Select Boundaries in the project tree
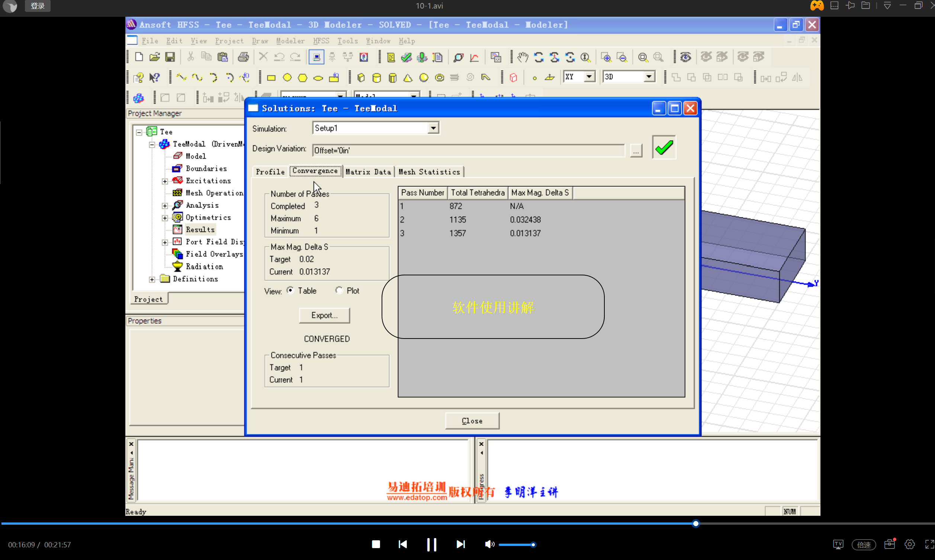Image resolution: width=935 pixels, height=560 pixels. (x=206, y=169)
